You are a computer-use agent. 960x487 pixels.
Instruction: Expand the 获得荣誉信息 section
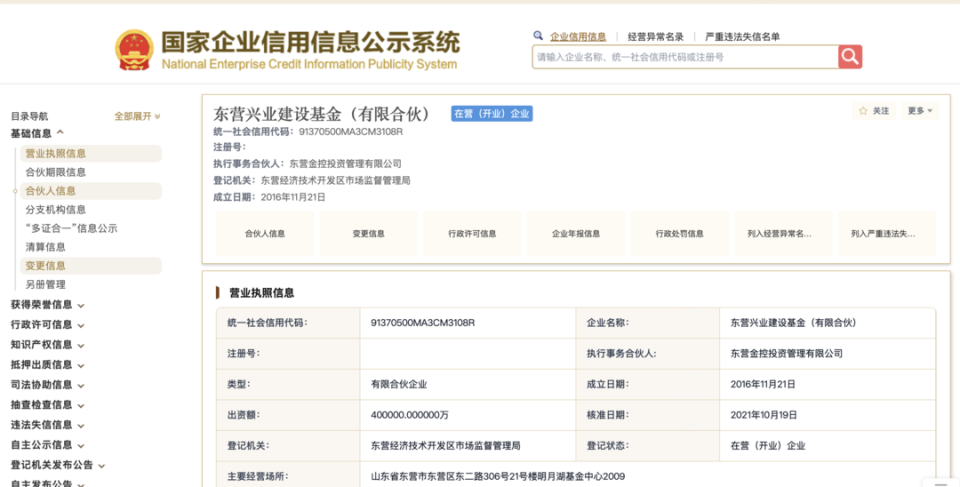pyautogui.click(x=47, y=304)
